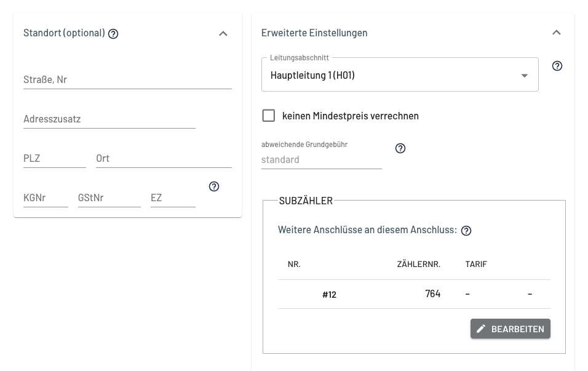Collapse the Erweiterte Einstellungen panel
This screenshot has height=371, width=588.
(557, 33)
